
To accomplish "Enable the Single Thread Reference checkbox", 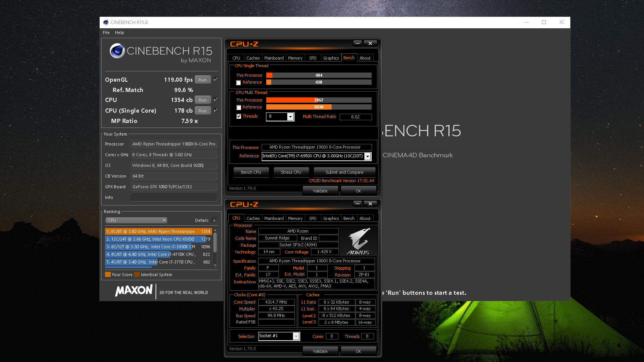I will (239, 83).
